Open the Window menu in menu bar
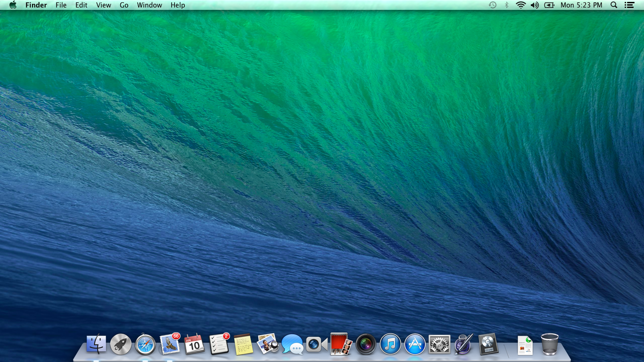The image size is (644, 362). [149, 5]
